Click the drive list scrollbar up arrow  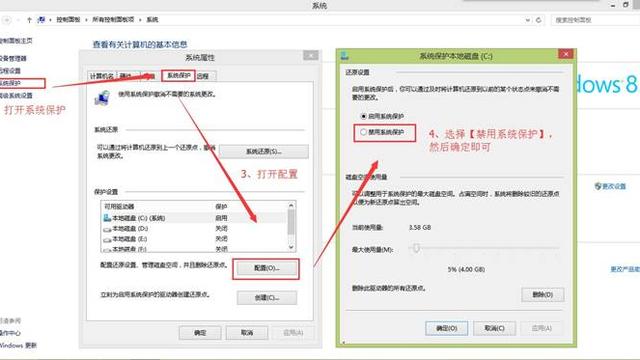291,206
